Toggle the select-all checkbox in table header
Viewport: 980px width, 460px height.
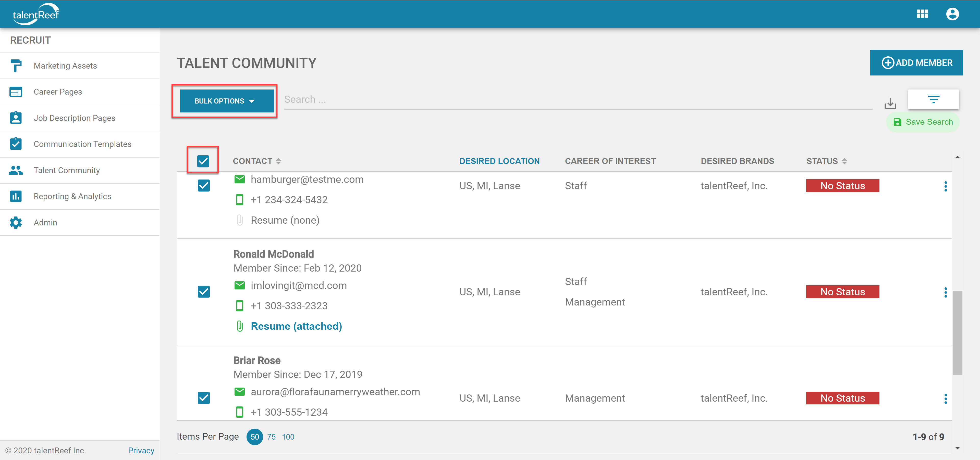[x=203, y=161]
